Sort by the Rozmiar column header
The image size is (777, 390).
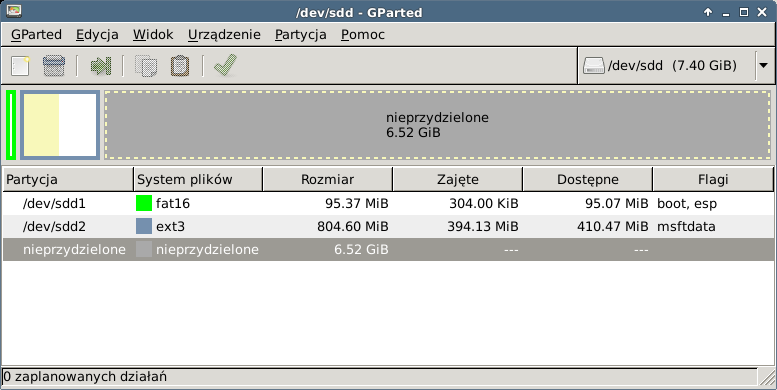pyautogui.click(x=328, y=179)
